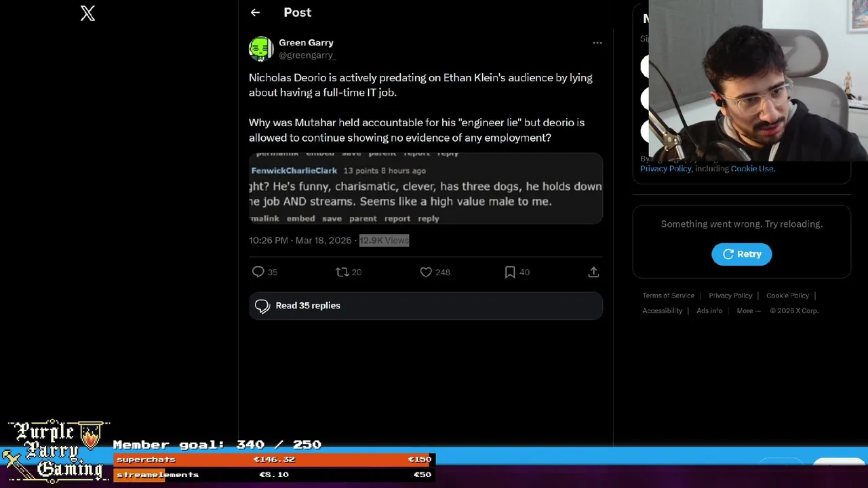Like the post with heart icon
868x488 pixels.
click(x=426, y=272)
